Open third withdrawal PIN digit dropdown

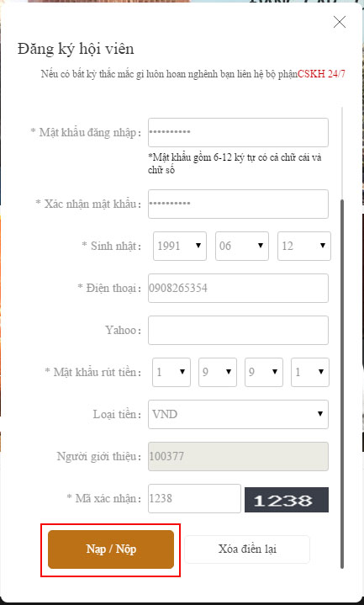(264, 372)
